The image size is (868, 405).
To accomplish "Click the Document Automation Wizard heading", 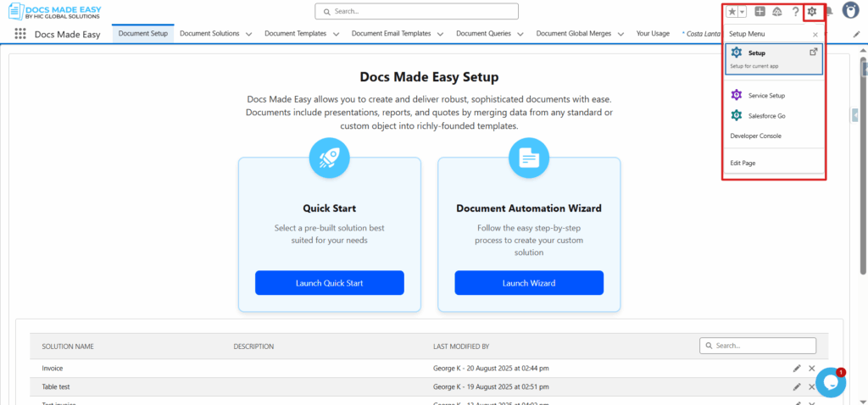I will 529,208.
